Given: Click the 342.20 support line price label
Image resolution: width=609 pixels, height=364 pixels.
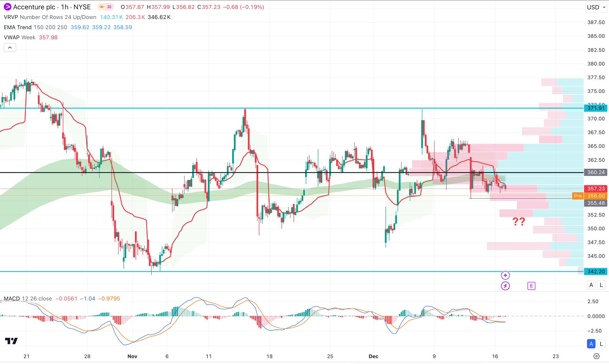Looking at the screenshot, I should [596, 271].
